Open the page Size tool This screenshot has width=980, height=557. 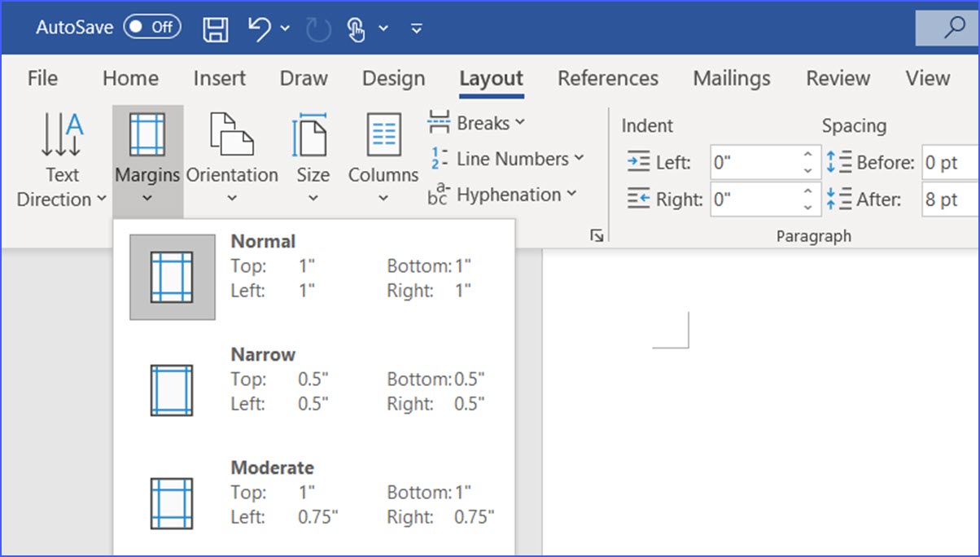[x=313, y=155]
